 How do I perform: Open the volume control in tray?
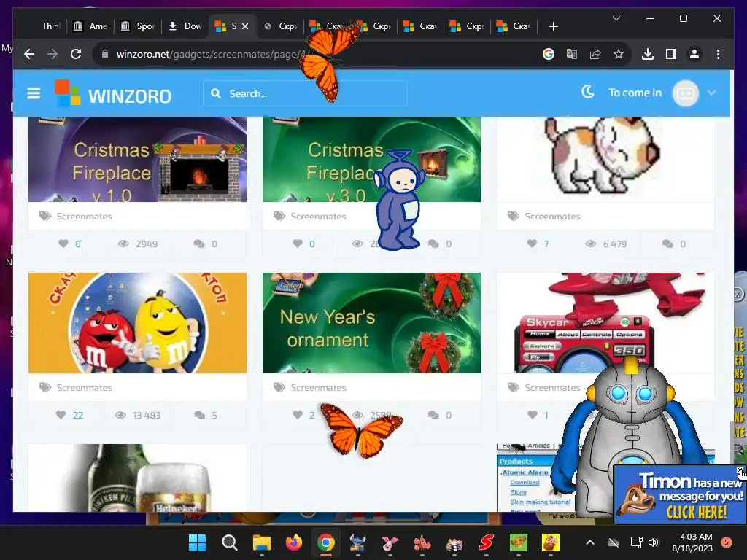coord(654,542)
